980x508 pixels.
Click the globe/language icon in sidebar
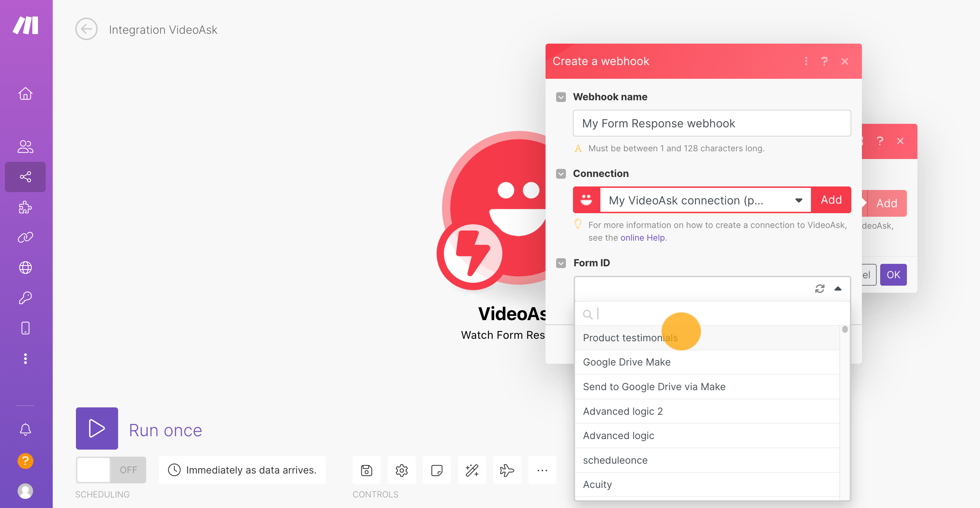[26, 267]
